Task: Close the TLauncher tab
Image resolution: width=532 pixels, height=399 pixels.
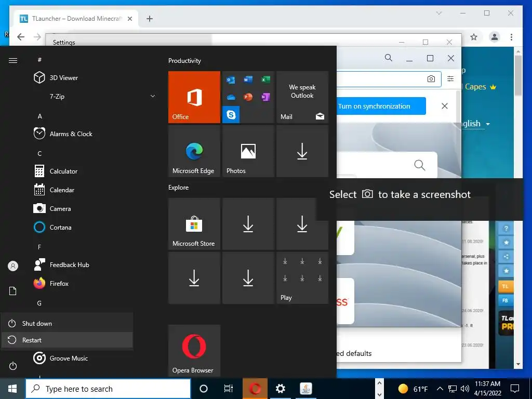Action: (129, 19)
